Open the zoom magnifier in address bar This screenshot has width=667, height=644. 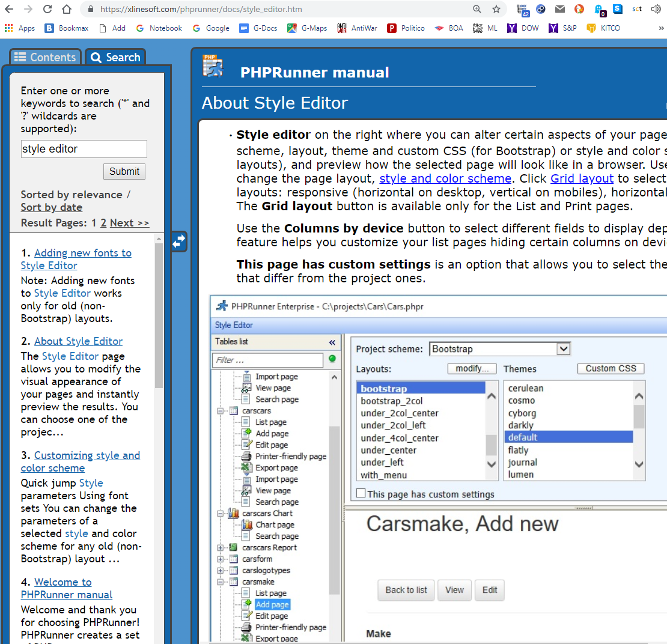click(x=477, y=9)
